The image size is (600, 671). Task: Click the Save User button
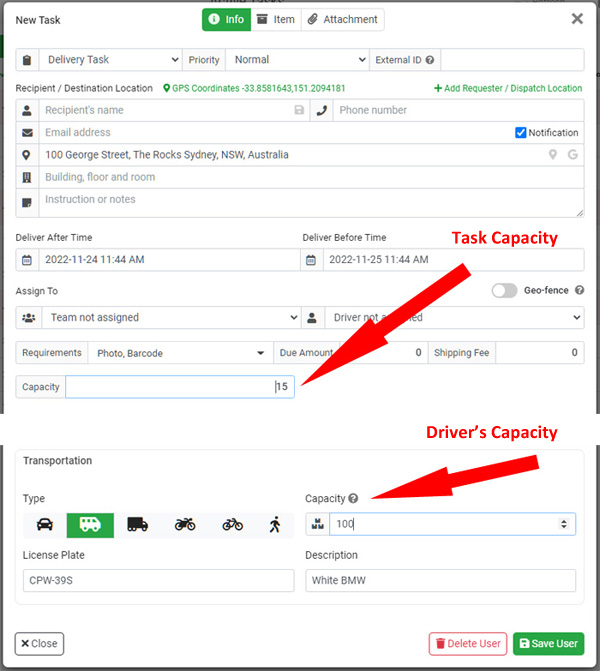[x=549, y=644]
